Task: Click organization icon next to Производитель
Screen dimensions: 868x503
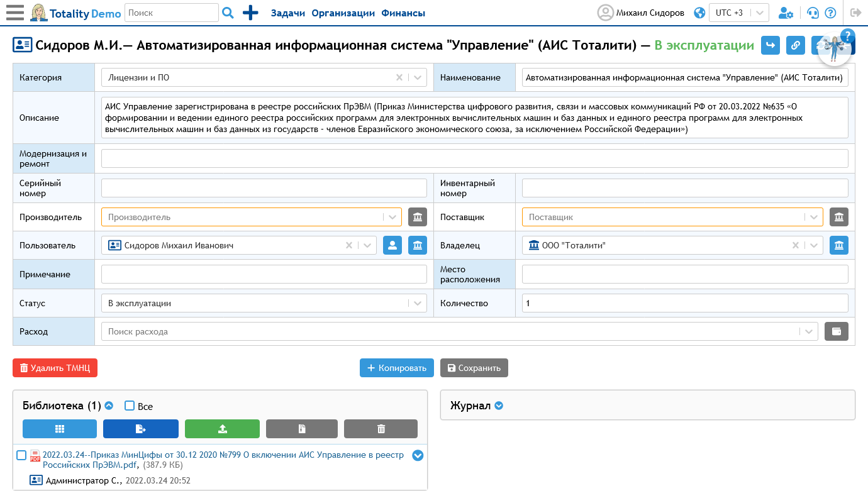Action: [418, 217]
